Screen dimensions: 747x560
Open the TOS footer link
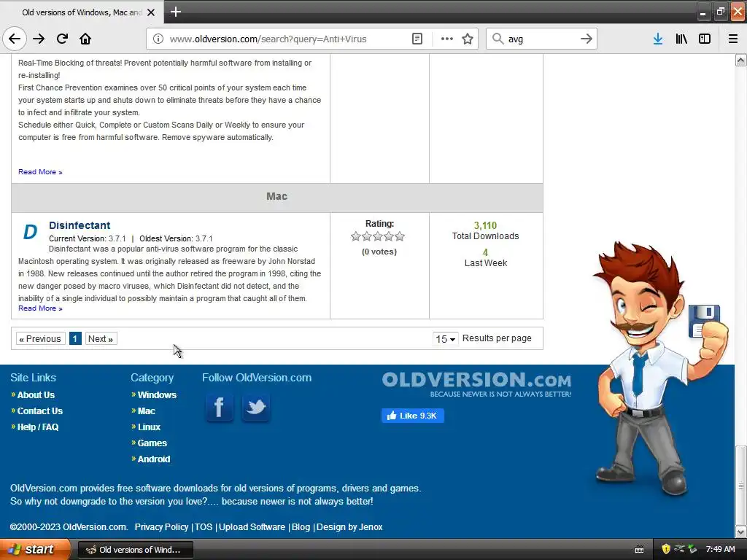click(204, 526)
